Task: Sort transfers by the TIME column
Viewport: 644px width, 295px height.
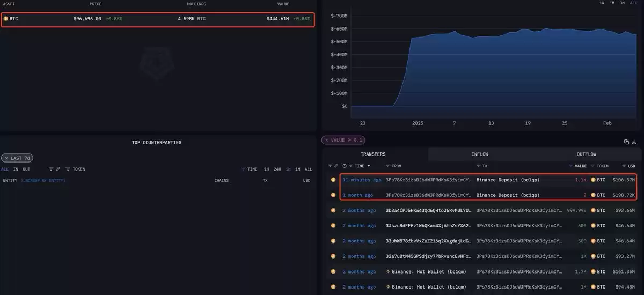Action: (x=360, y=166)
